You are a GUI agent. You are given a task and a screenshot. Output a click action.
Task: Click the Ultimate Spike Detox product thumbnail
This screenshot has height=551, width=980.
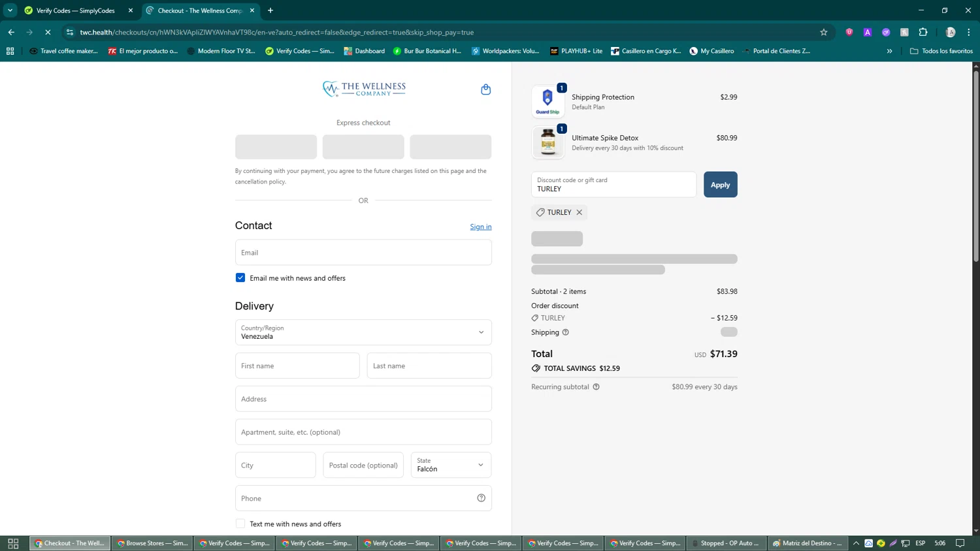[x=547, y=142]
